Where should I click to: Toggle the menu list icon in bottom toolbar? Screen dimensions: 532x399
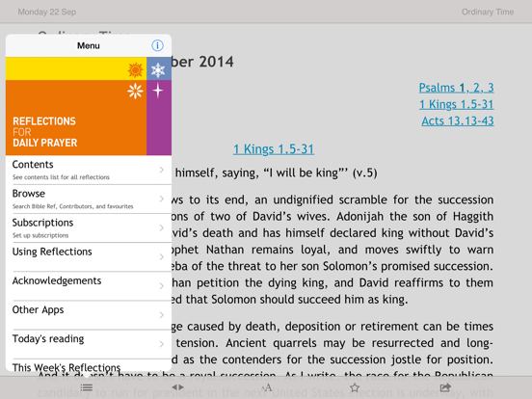click(x=87, y=387)
